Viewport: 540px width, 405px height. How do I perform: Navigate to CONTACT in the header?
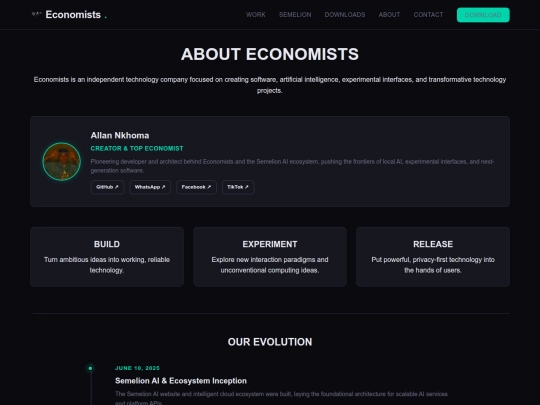[428, 15]
